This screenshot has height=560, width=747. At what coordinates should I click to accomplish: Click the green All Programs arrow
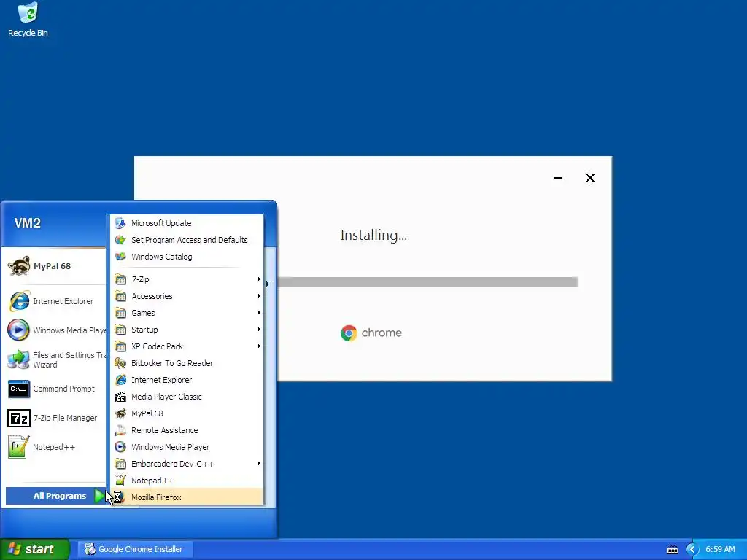tap(98, 496)
